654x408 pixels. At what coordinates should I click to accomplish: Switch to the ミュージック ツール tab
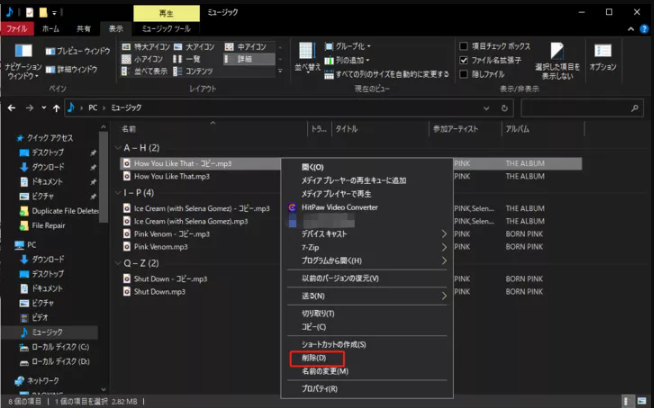[x=166, y=28]
